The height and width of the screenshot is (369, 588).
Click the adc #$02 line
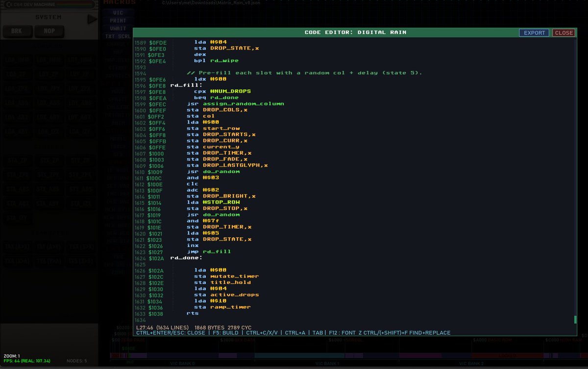point(203,190)
